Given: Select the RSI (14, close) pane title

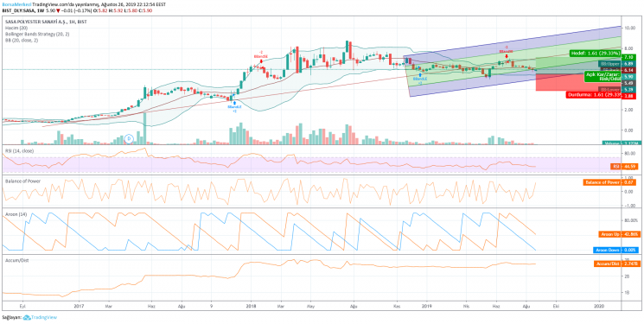Looking at the screenshot, I should (19, 150).
